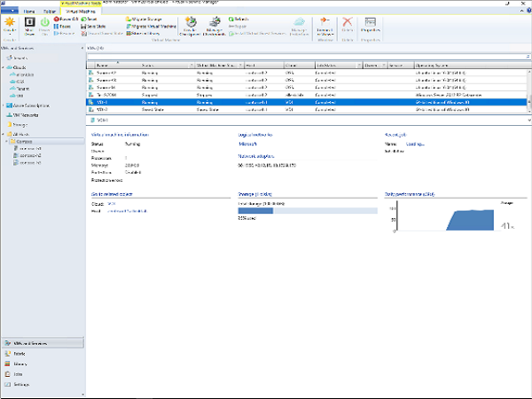Click the Migrate Storage toolbar item
Viewport: 532px width, 399px height.
coord(145,18)
